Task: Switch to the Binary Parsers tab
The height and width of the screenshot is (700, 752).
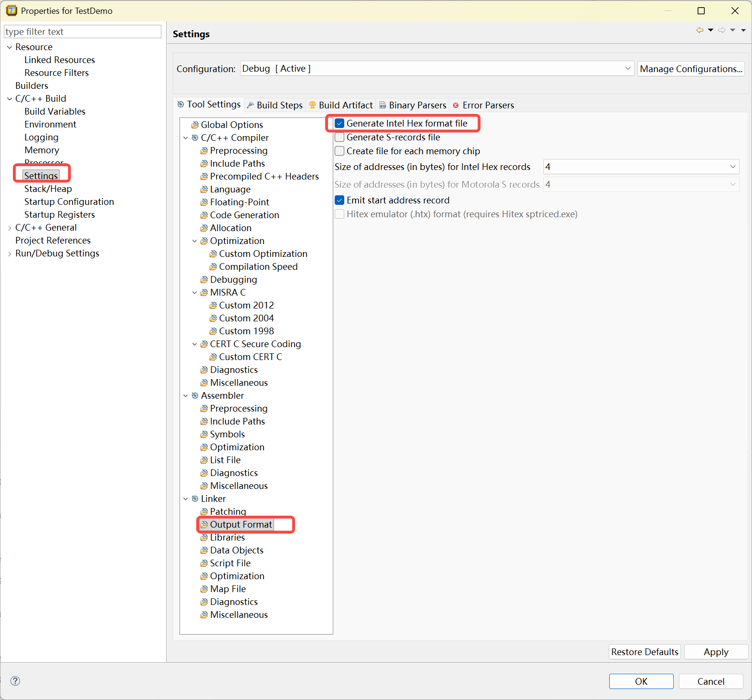Action: point(413,105)
